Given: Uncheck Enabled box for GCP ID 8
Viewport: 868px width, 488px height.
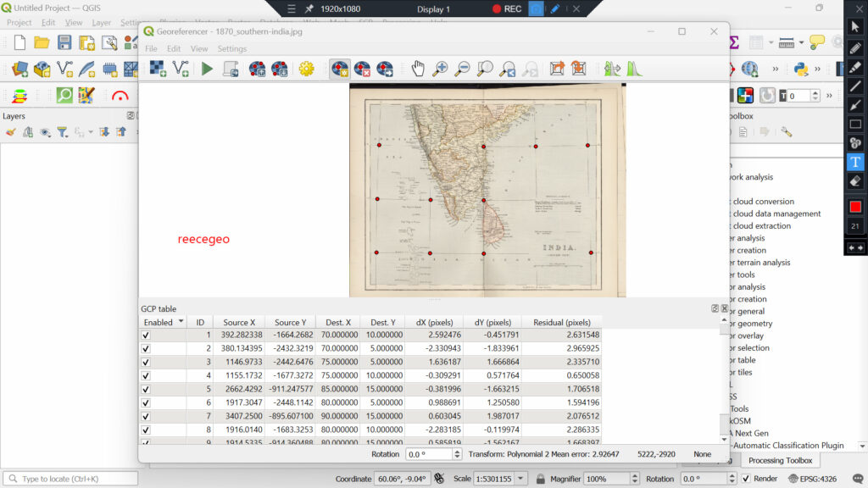Looking at the screenshot, I should [146, 430].
